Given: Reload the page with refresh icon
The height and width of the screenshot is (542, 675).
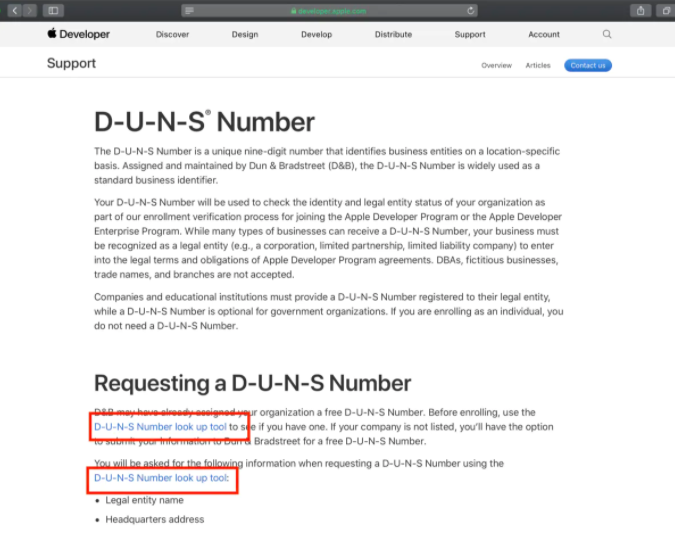Looking at the screenshot, I should click(x=471, y=11).
